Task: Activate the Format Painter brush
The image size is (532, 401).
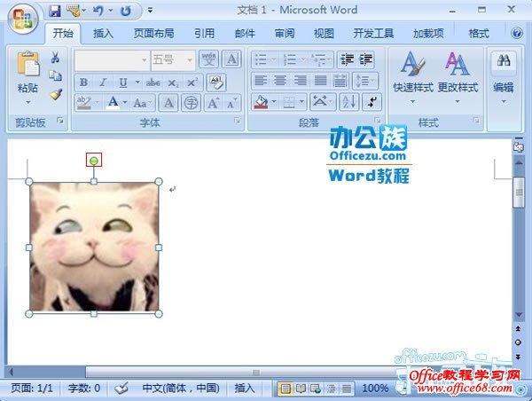Action: [x=55, y=95]
